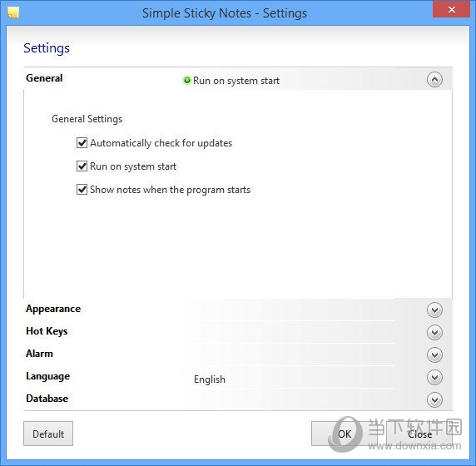Click the green status dot indicator
476x466 pixels.
[187, 80]
